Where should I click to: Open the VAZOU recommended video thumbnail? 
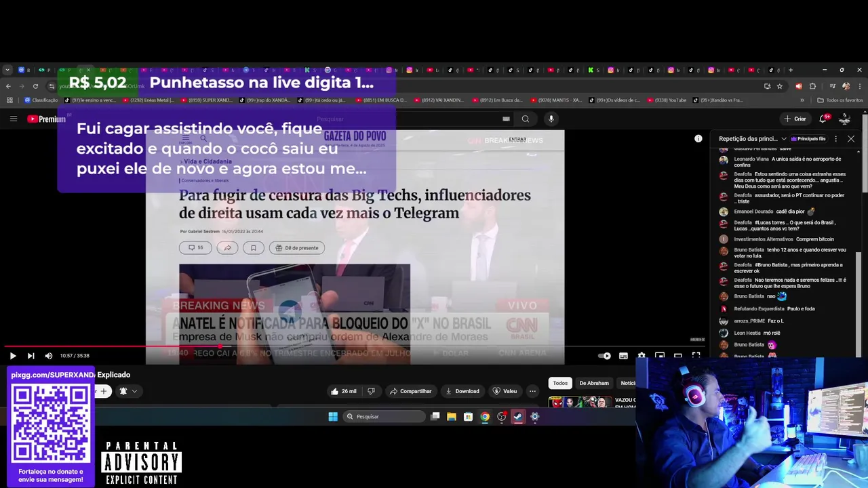(x=580, y=403)
